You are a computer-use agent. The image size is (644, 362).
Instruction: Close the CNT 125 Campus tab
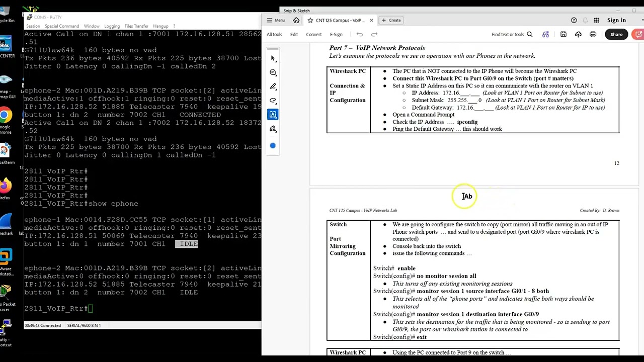(x=371, y=20)
